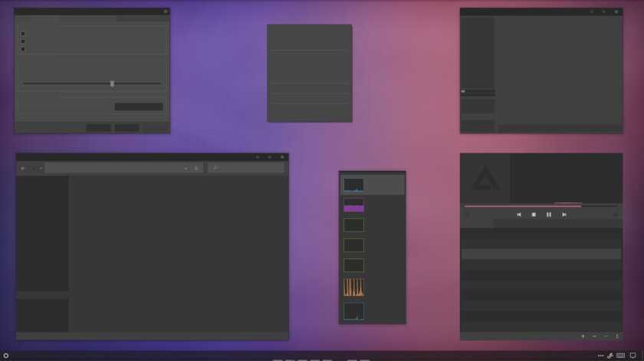Click the slider handle in settings dialog
This screenshot has width=644, height=361.
point(112,84)
